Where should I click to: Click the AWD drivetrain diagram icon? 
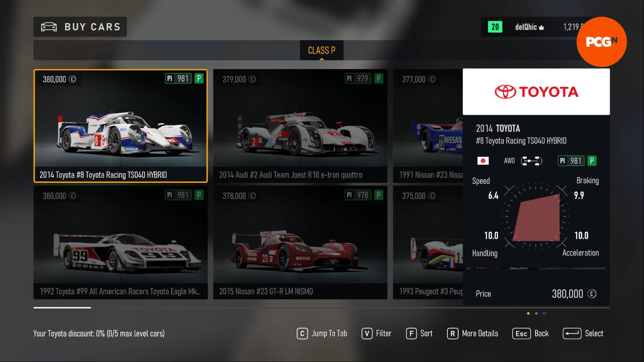click(531, 161)
